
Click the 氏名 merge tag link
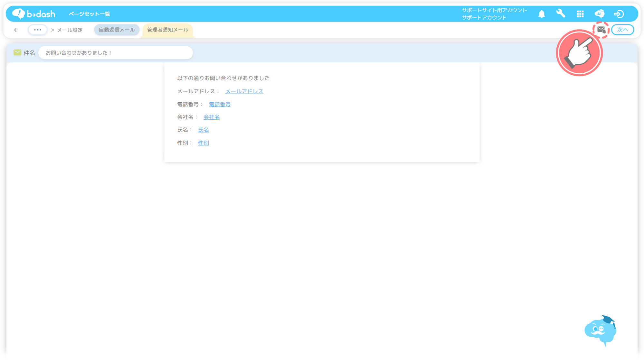pos(203,130)
